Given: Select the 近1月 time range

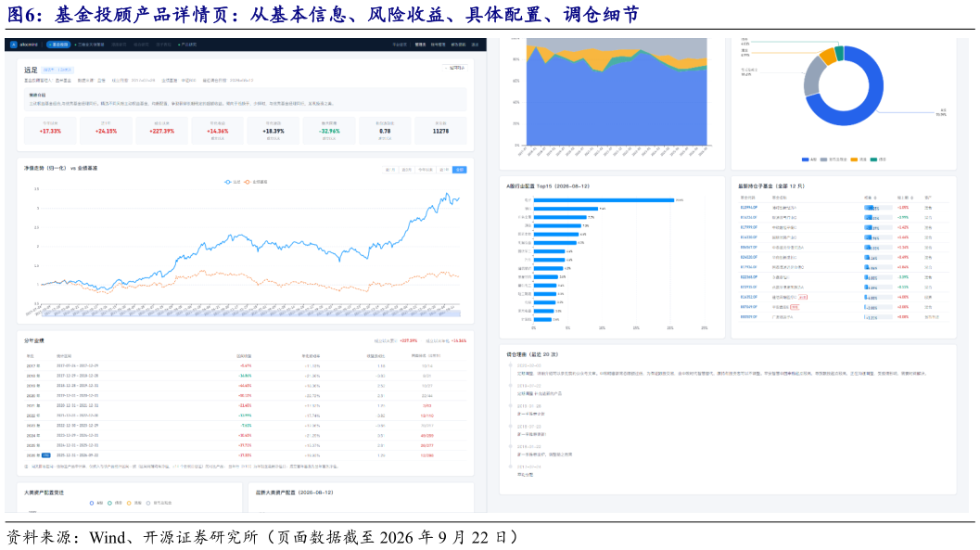Looking at the screenshot, I should click(x=390, y=170).
